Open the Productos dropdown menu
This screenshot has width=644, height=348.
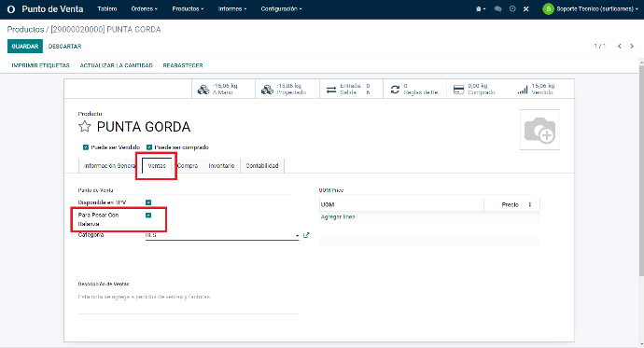[x=188, y=9]
